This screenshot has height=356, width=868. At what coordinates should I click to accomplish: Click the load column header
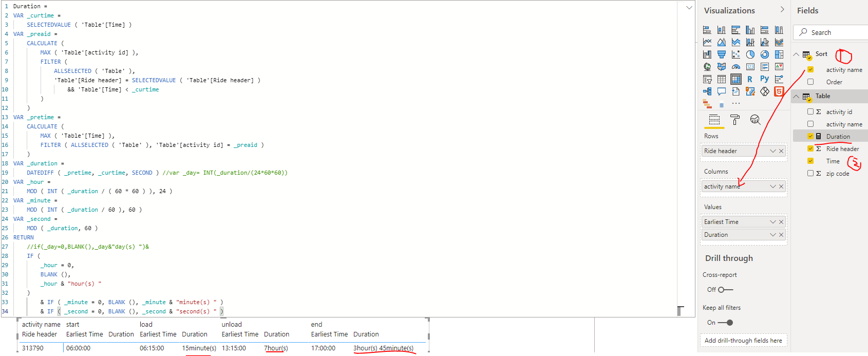coord(146,325)
